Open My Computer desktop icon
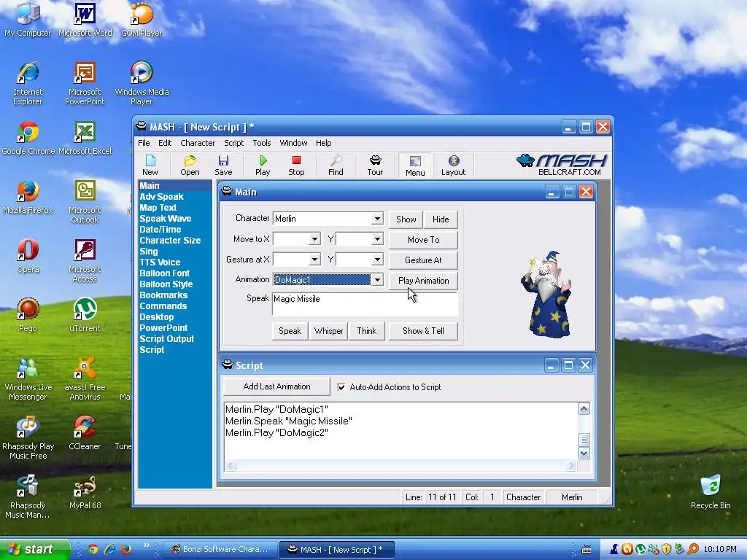747x560 pixels. tap(28, 20)
